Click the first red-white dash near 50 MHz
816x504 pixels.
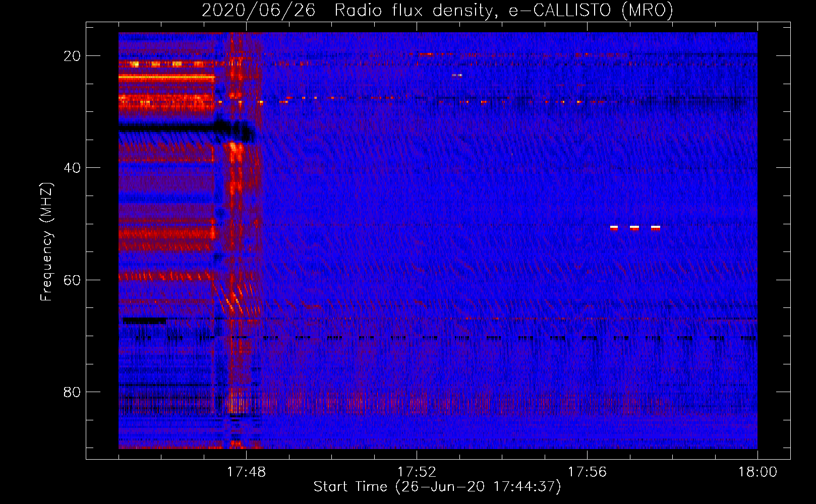tap(614, 228)
